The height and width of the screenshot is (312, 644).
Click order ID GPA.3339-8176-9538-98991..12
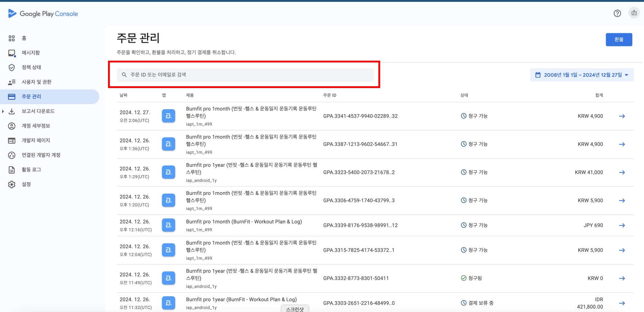click(x=360, y=225)
